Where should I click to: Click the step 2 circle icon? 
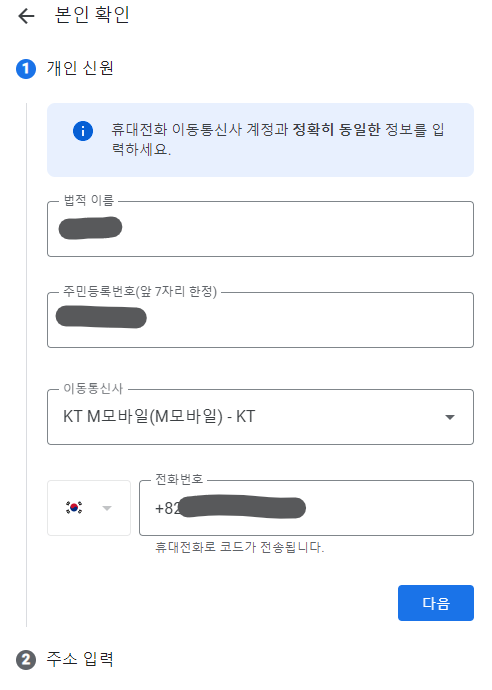coord(26,660)
